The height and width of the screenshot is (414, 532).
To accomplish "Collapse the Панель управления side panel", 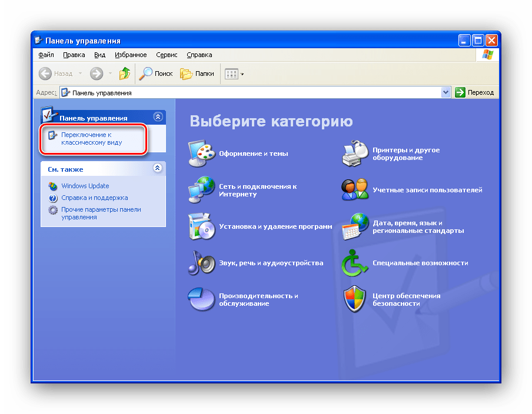I will pos(157,117).
